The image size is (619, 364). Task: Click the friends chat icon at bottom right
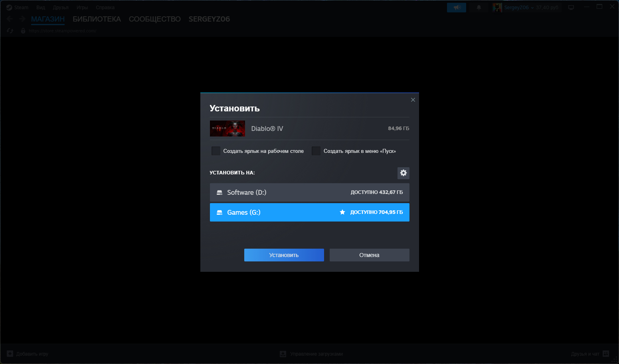(x=606, y=354)
